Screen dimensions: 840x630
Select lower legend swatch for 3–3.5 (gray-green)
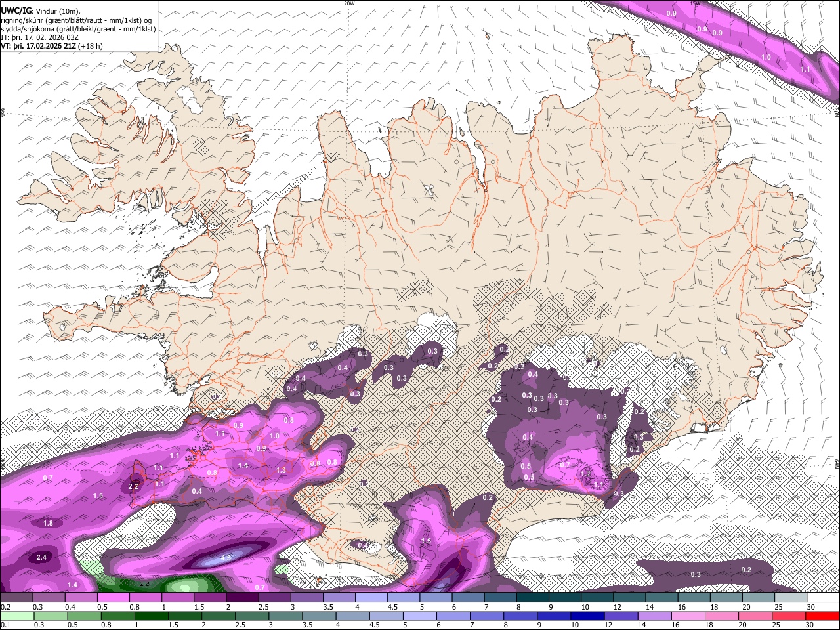click(x=285, y=616)
